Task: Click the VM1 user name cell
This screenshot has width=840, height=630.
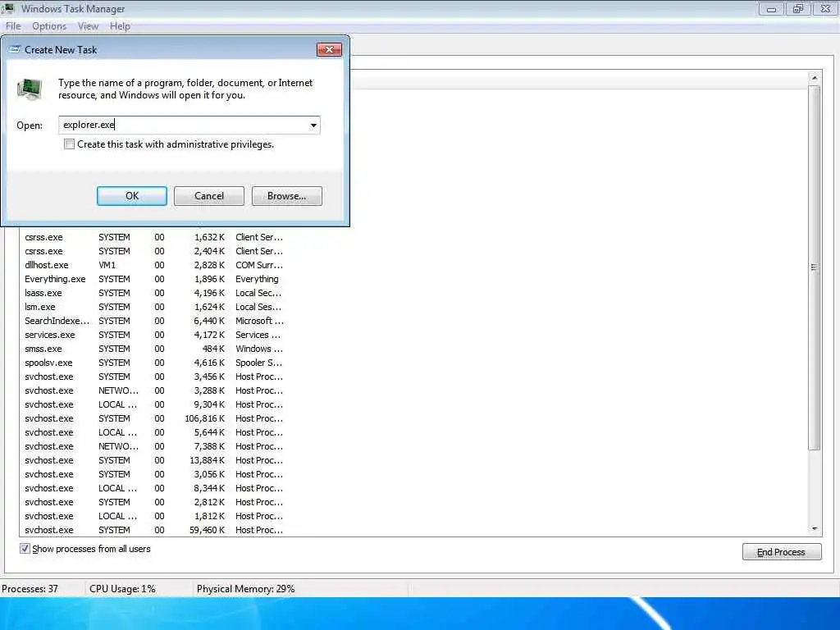Action: tap(107, 265)
